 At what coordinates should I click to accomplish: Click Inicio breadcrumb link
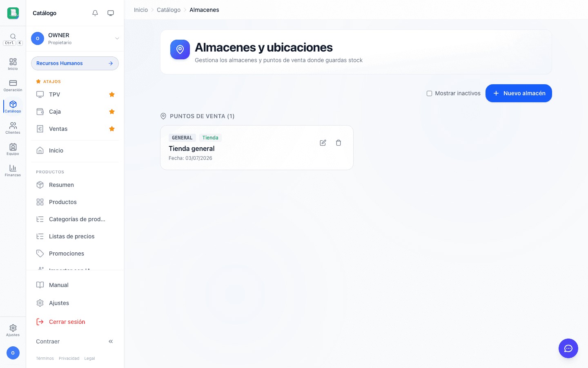[x=141, y=10]
